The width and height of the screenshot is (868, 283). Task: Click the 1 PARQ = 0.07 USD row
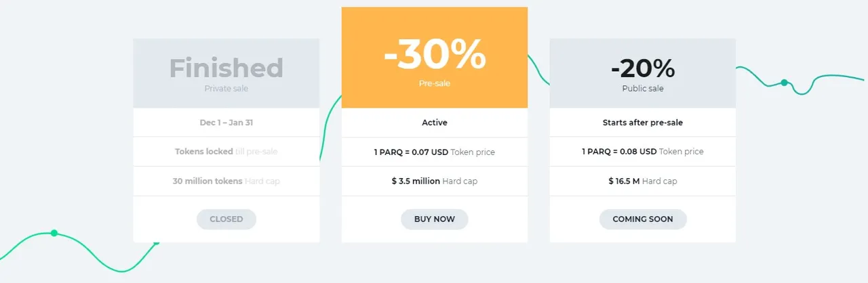point(435,152)
